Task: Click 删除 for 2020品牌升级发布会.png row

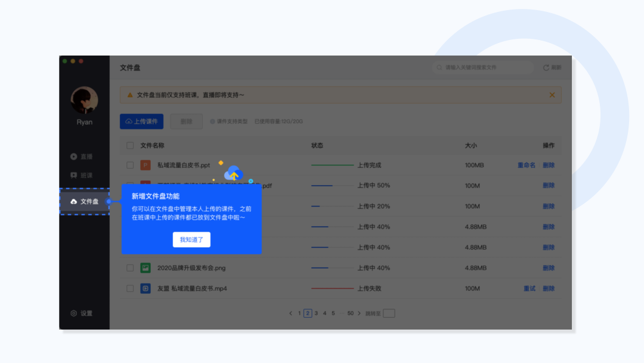Action: pyautogui.click(x=549, y=268)
